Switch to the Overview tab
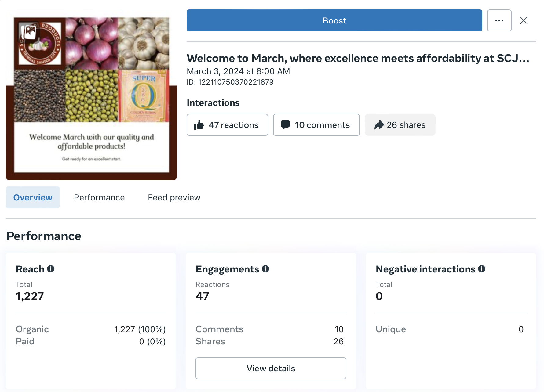Viewport: 544px width, 392px height. click(x=33, y=197)
